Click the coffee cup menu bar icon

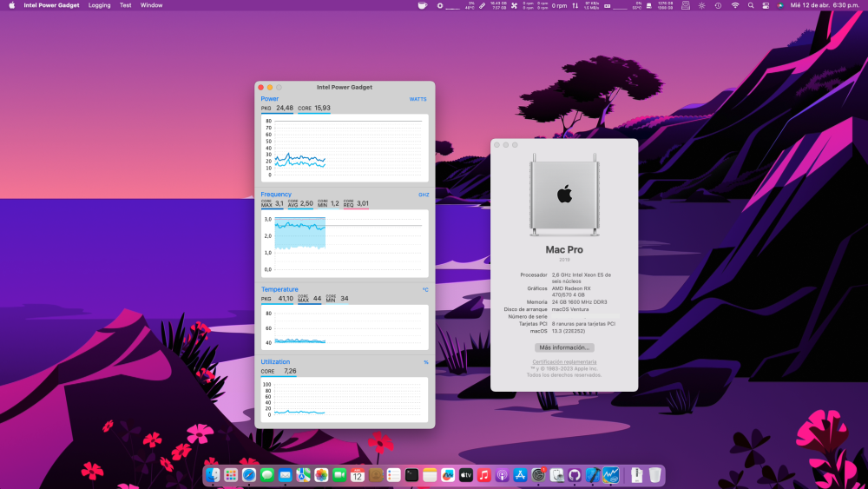point(423,5)
